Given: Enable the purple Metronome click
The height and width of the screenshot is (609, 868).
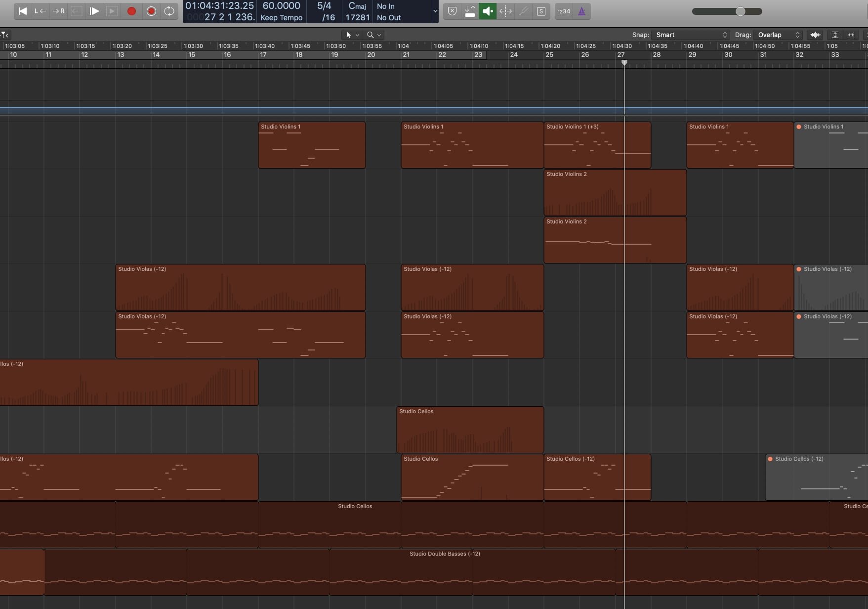Looking at the screenshot, I should coord(582,11).
